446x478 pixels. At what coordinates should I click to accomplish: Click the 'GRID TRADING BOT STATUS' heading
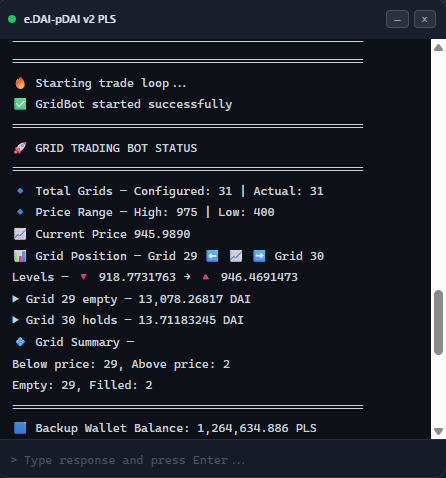pyautogui.click(x=116, y=148)
